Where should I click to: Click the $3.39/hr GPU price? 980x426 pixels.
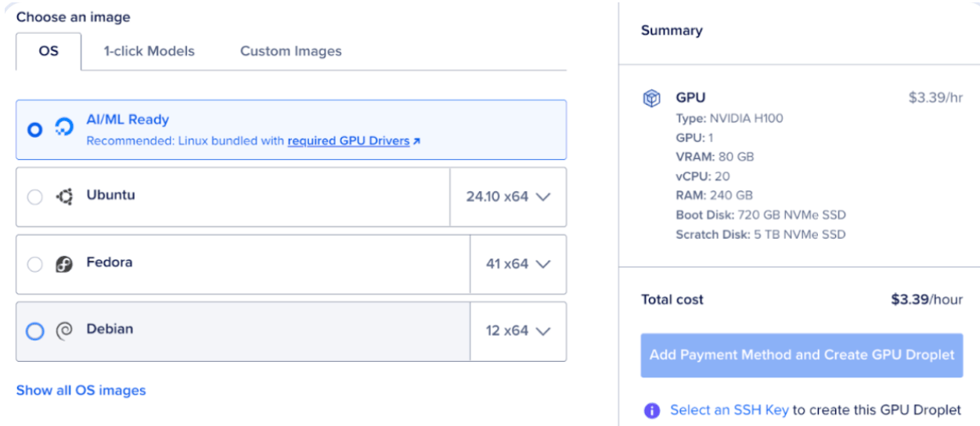[x=935, y=98]
